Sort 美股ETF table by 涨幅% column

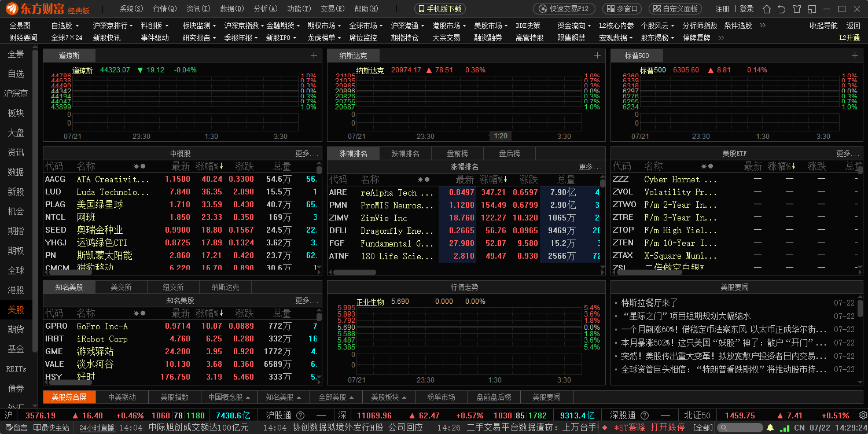coord(781,167)
